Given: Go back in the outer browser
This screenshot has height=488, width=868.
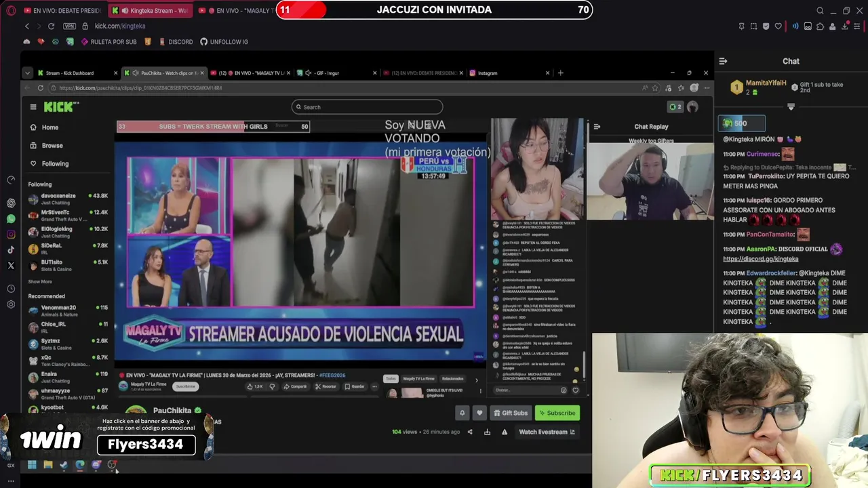Looking at the screenshot, I should point(27,26).
